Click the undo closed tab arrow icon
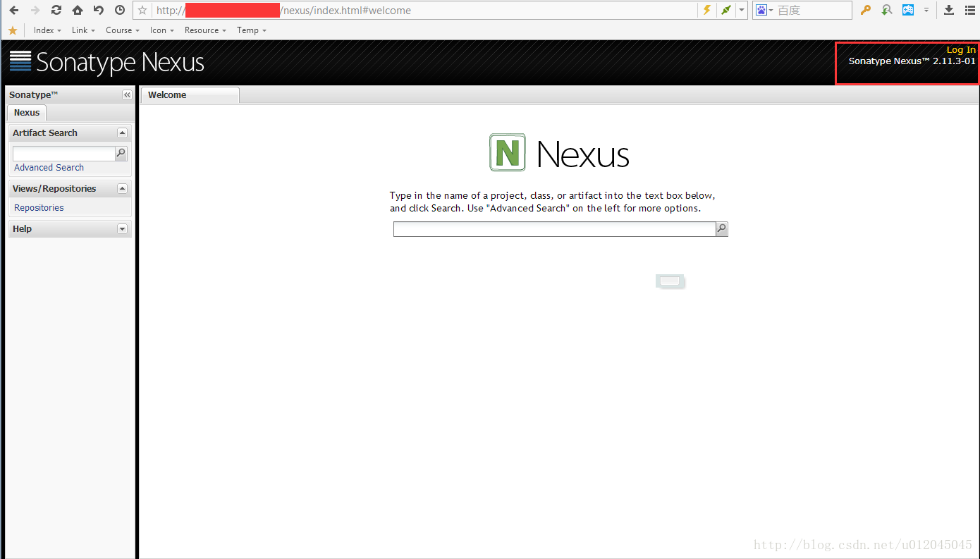Screen dimensions: 980x559 pyautogui.click(x=99, y=10)
